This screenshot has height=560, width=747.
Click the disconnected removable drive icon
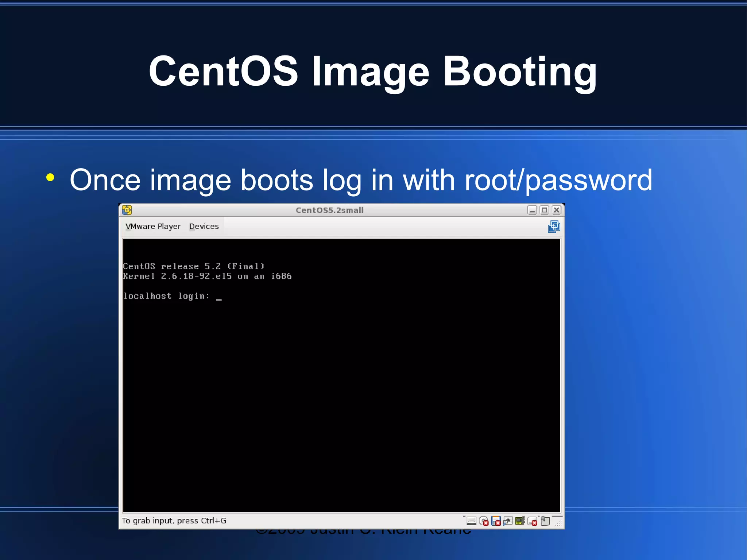coord(533,521)
